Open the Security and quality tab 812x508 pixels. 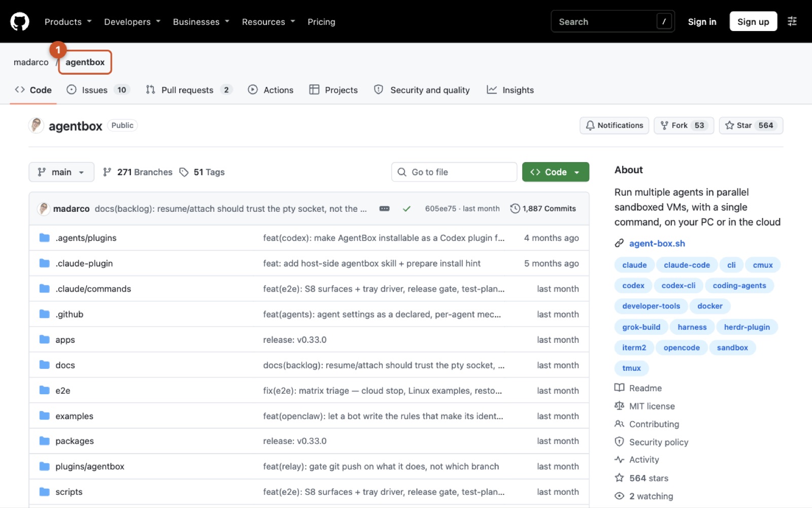422,90
